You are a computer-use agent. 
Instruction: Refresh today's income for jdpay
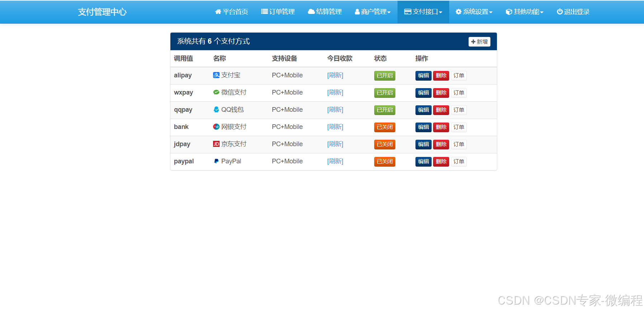click(335, 144)
